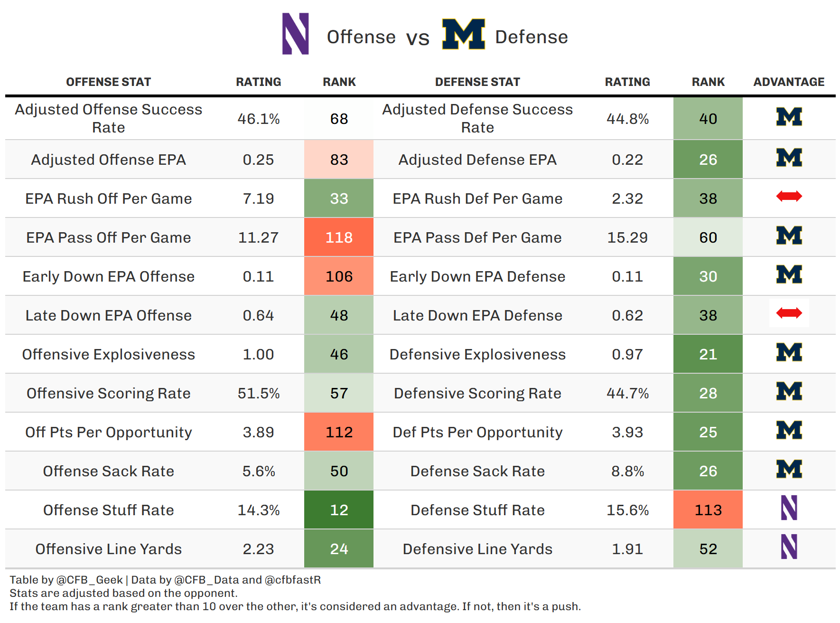Click Northwestern advantage icon in Stuff Rate row
The width and height of the screenshot is (840, 623).
point(789,508)
